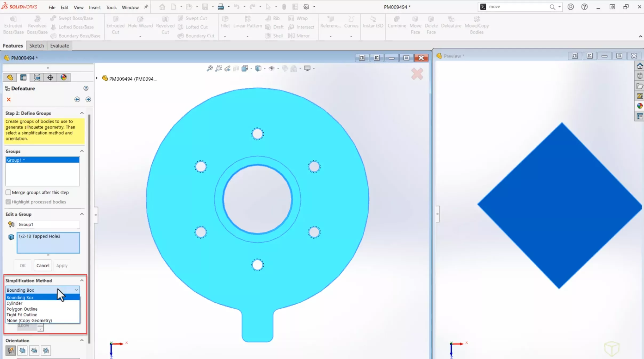Image resolution: width=644 pixels, height=359 pixels.
Task: Select Group1 in the groups list
Action: 42,160
